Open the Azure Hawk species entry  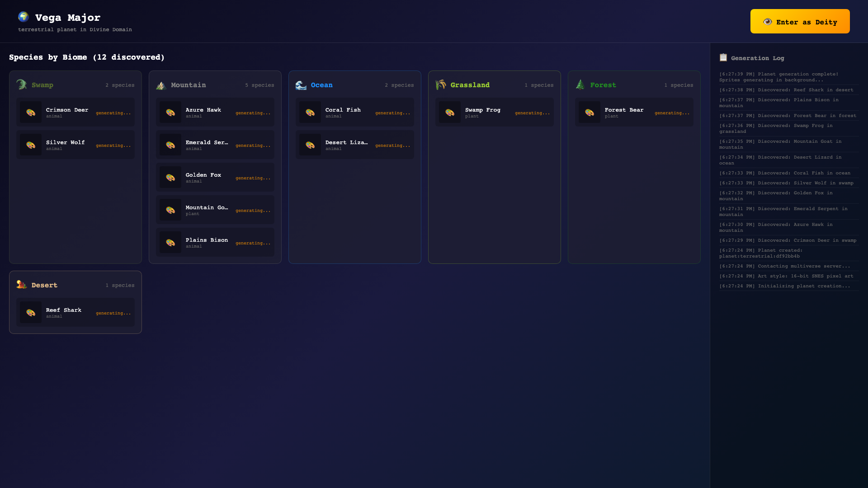(215, 112)
